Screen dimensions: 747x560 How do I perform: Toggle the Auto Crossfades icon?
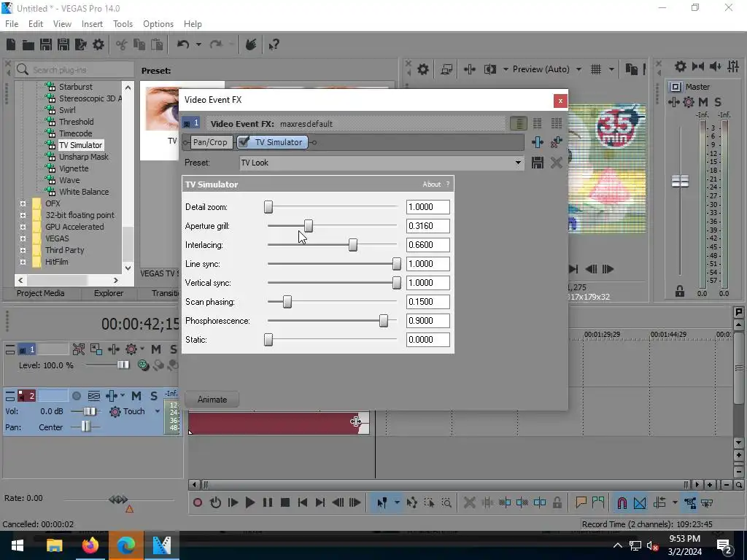[x=640, y=502]
